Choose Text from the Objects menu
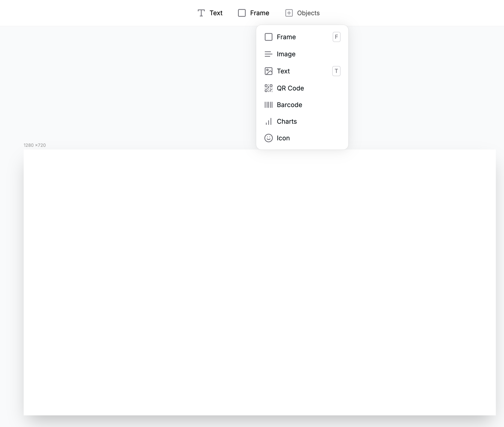 pos(283,71)
